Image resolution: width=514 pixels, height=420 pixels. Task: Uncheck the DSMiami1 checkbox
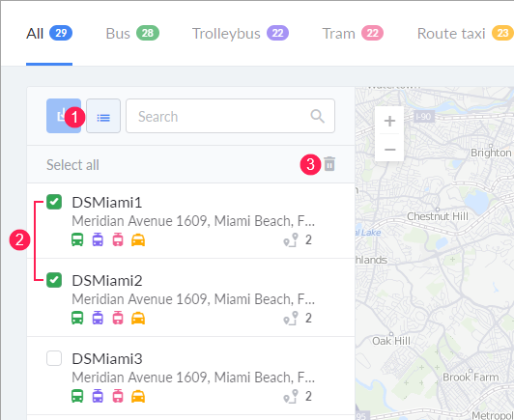tap(54, 202)
